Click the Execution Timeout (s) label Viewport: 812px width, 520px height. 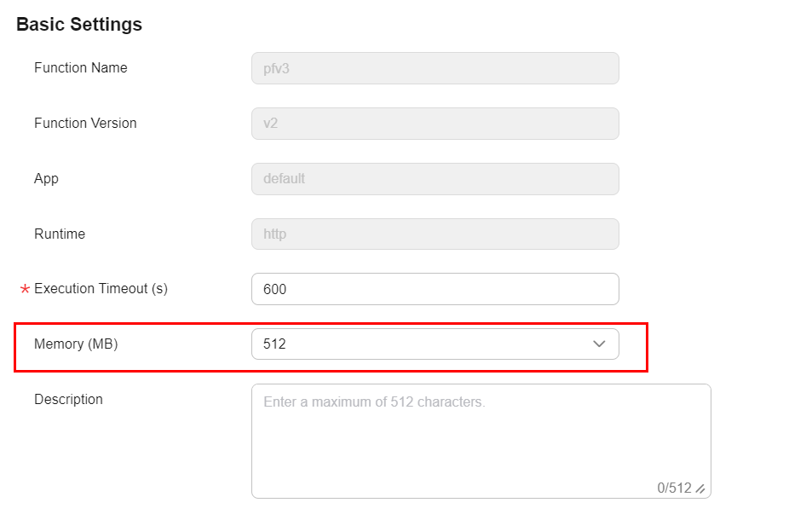click(x=101, y=289)
